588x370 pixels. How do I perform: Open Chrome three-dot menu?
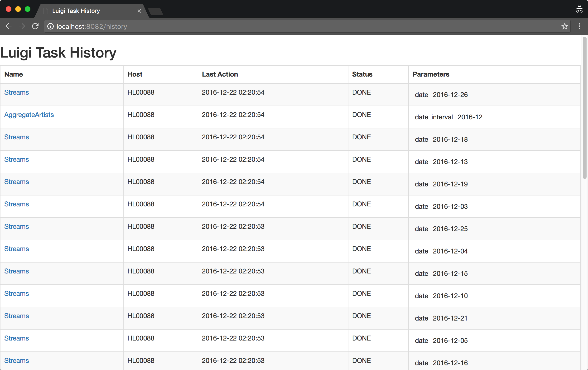579,26
